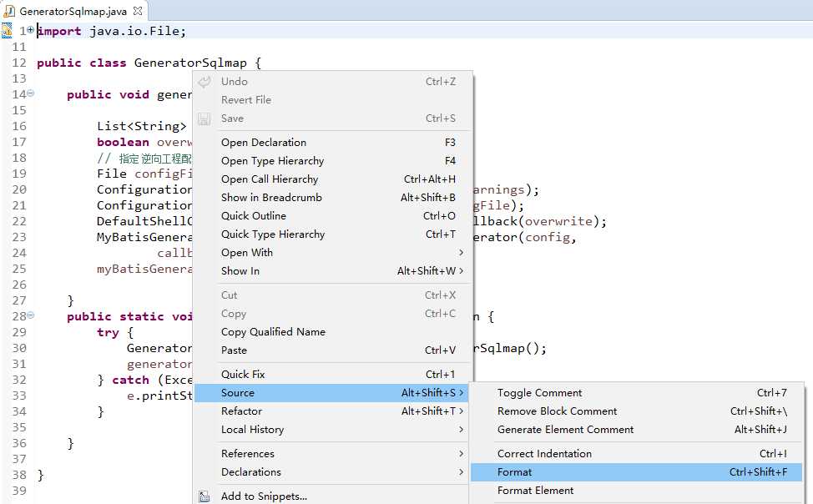Click the warning marker icon beside line 1

point(6,31)
